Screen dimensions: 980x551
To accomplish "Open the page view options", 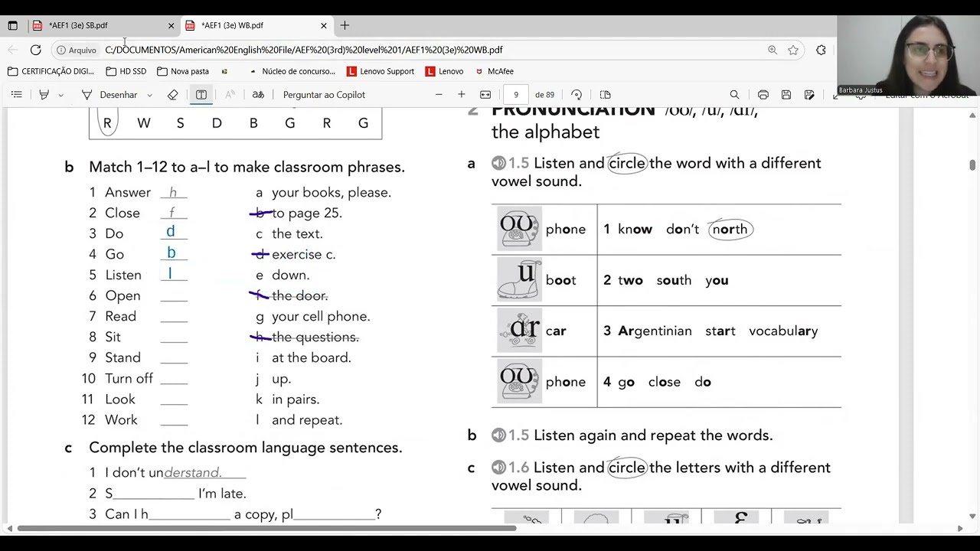I will (x=605, y=95).
